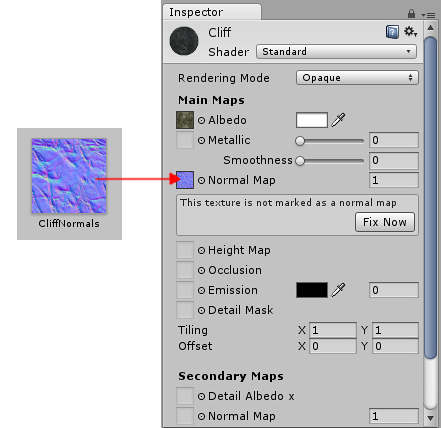Click the Offset Y field
This screenshot has width=441, height=428.
[x=395, y=346]
